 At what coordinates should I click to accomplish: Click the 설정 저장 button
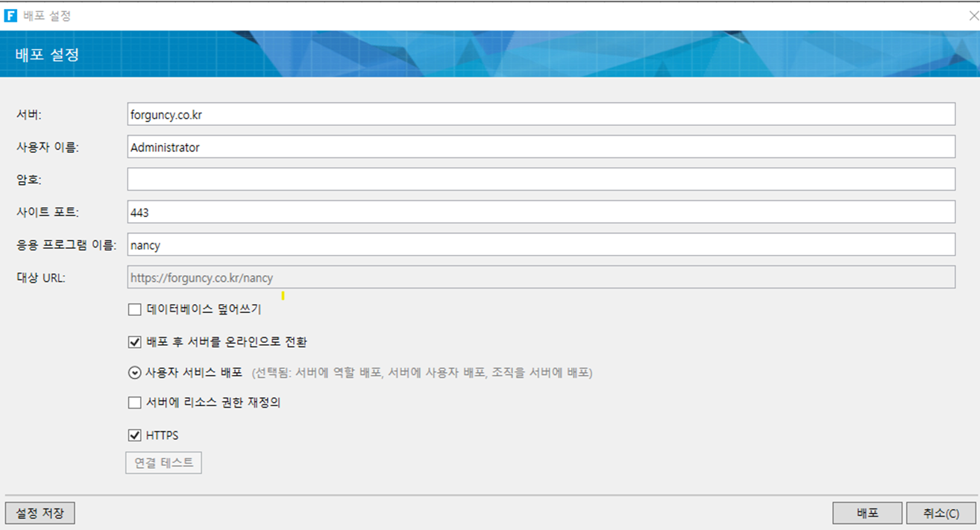[x=40, y=514]
